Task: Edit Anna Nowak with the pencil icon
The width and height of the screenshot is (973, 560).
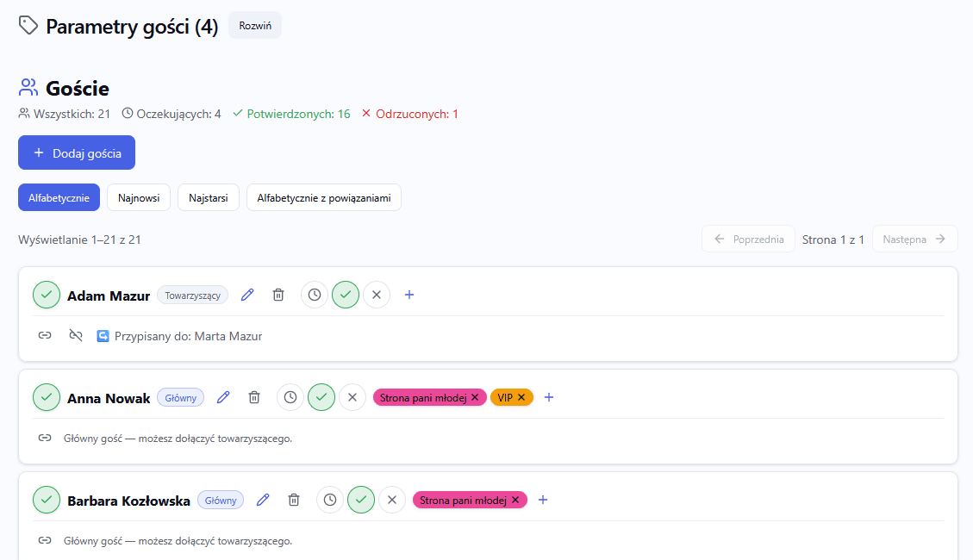Action: (223, 397)
